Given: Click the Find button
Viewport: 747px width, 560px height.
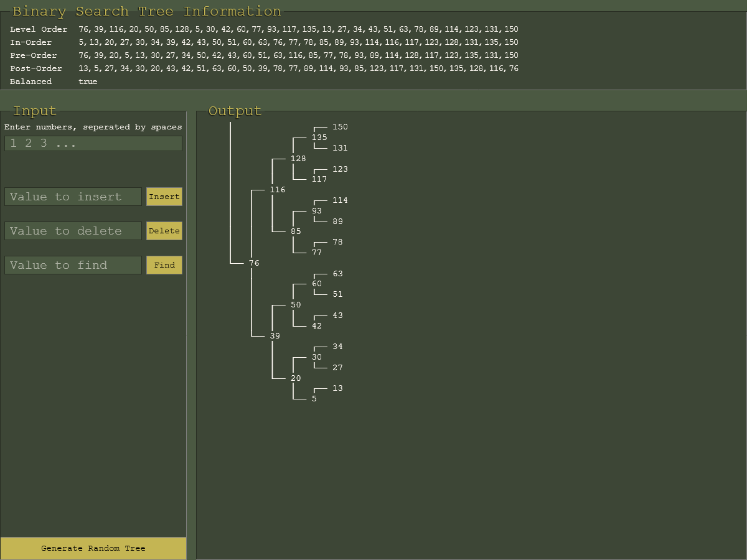Looking at the screenshot, I should tap(164, 265).
